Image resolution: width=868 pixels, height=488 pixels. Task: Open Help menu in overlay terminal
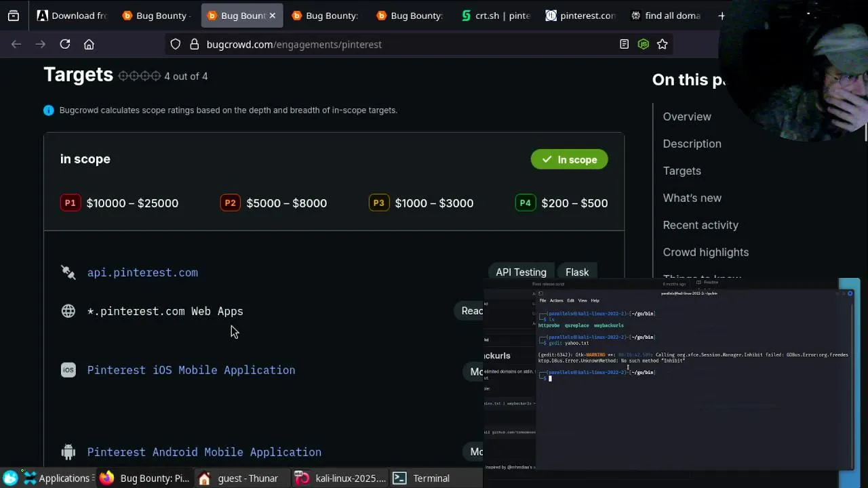pyautogui.click(x=595, y=300)
